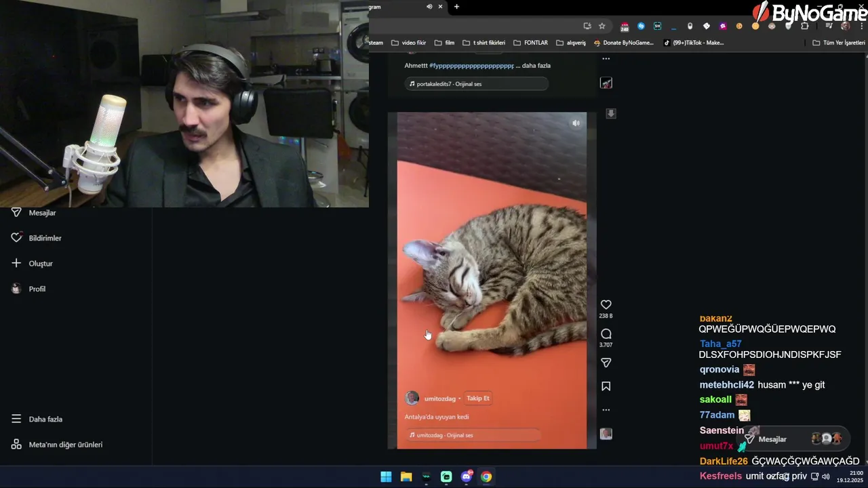The height and width of the screenshot is (488, 868).
Task: Expand Tüm Yer İşaretleri folder
Action: point(839,43)
